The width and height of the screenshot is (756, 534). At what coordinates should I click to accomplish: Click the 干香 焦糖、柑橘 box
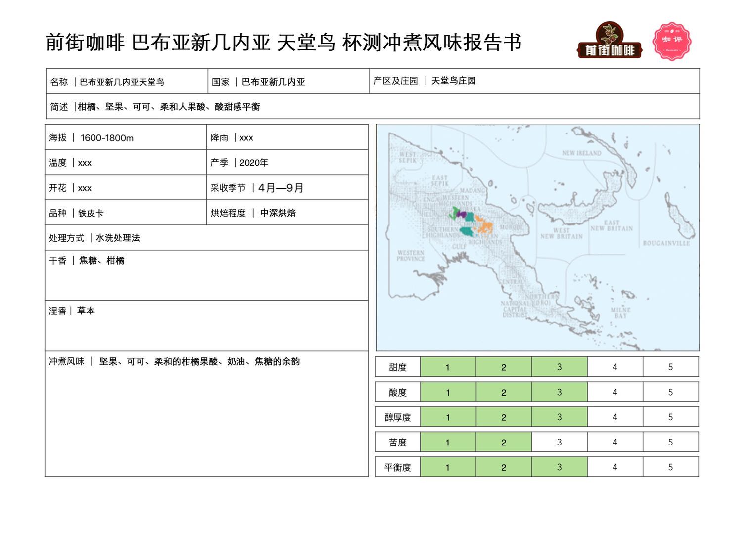[206, 275]
